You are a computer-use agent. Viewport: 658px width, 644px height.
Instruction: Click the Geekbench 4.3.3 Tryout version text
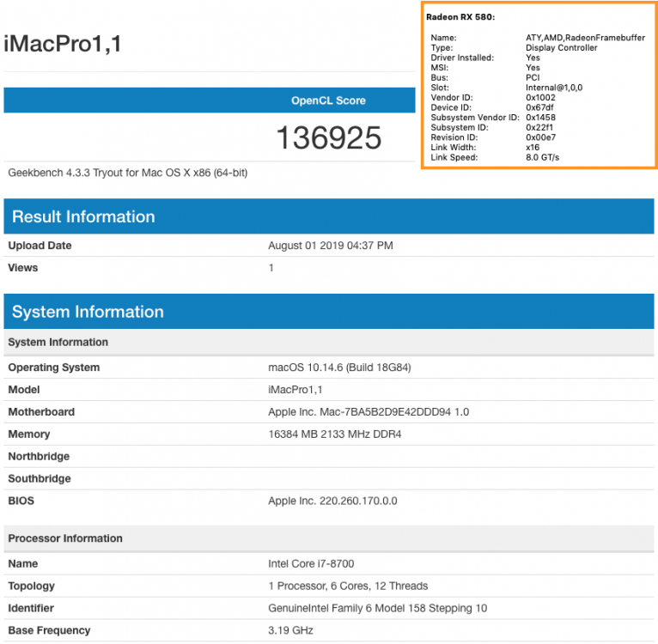[x=128, y=173]
